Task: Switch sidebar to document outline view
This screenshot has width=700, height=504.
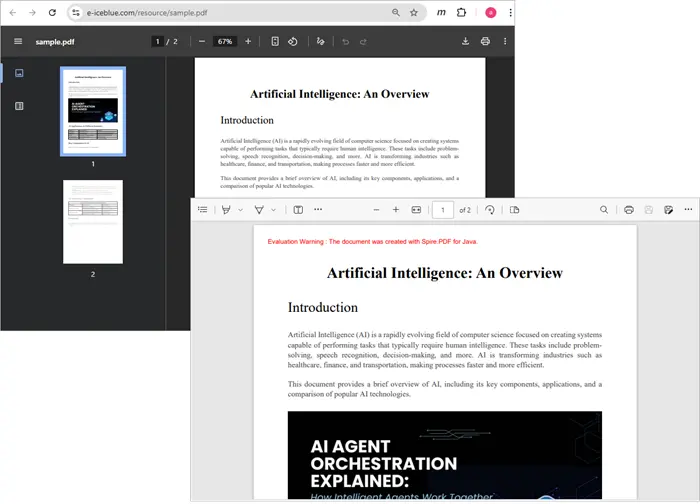Action: tap(19, 105)
